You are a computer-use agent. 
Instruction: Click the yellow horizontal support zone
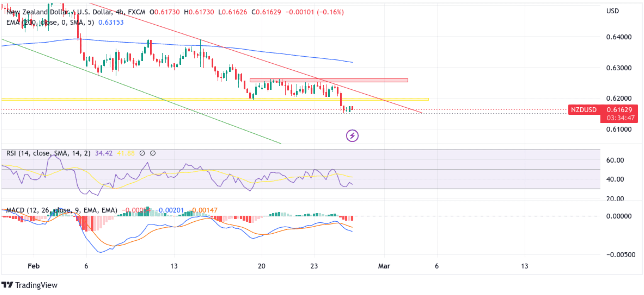point(215,99)
